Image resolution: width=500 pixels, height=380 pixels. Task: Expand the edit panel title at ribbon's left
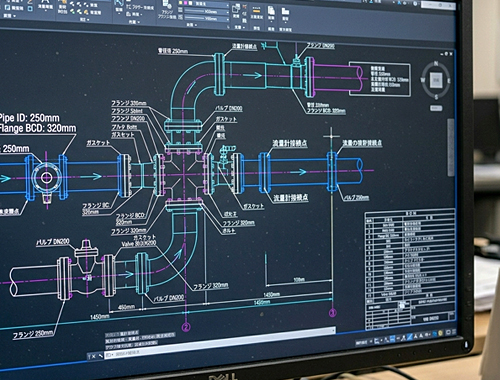pyautogui.click(x=9, y=16)
